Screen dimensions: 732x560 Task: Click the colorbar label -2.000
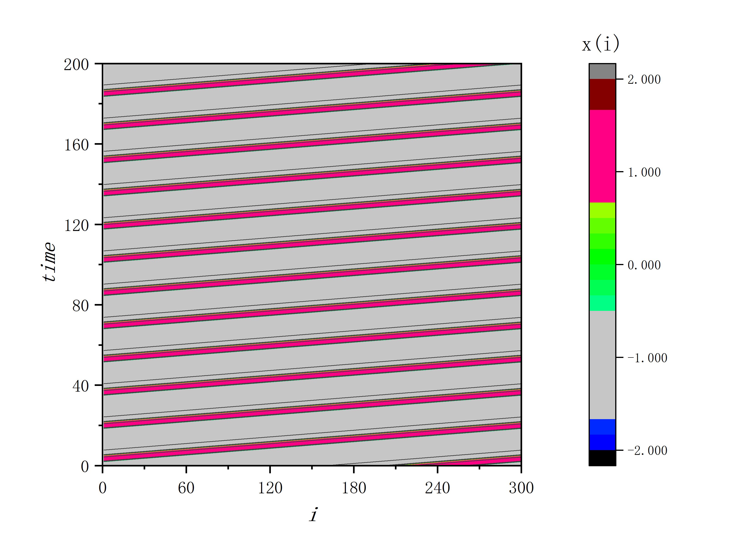[647, 450]
